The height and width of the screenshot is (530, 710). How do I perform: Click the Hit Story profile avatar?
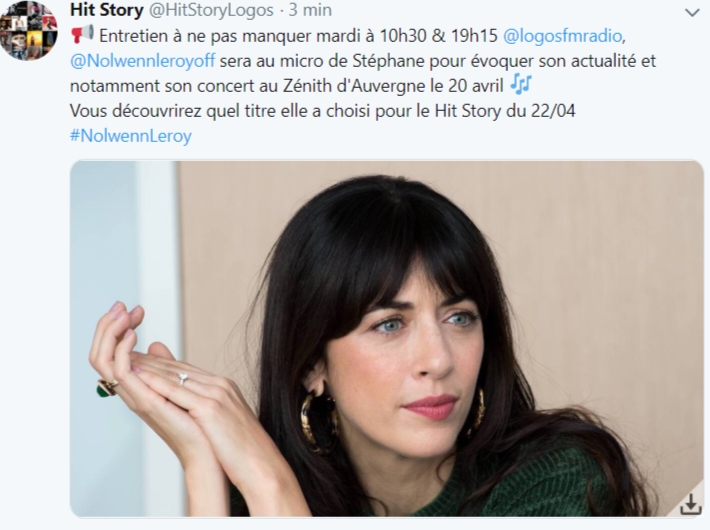[29, 32]
